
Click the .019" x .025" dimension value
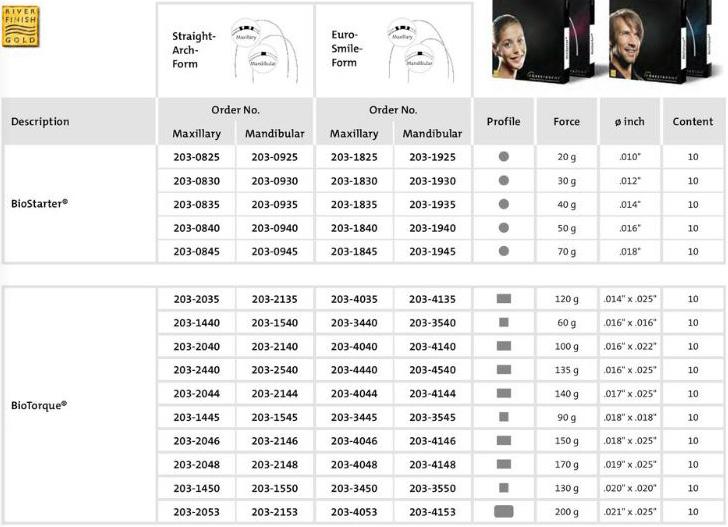click(x=630, y=464)
